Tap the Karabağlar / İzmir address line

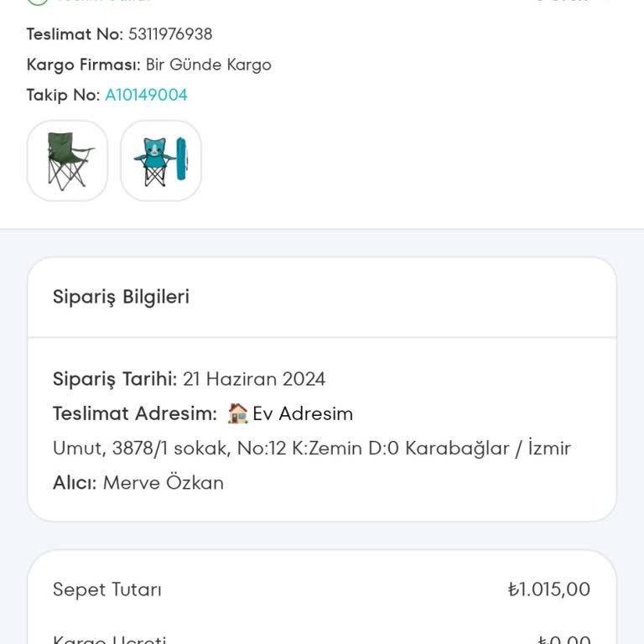[311, 448]
